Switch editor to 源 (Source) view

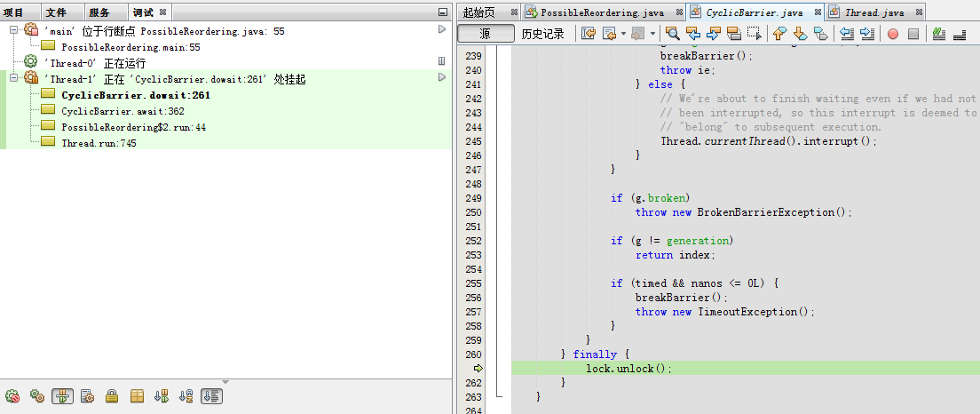(486, 34)
